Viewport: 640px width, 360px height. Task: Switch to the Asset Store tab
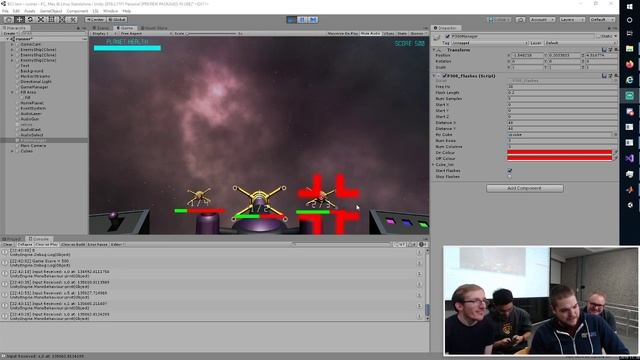154,28
